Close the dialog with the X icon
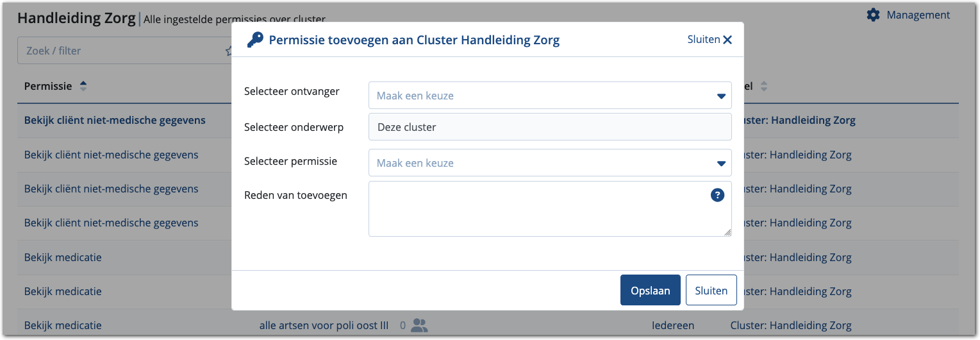This screenshot has height=340, width=980. 727,40
